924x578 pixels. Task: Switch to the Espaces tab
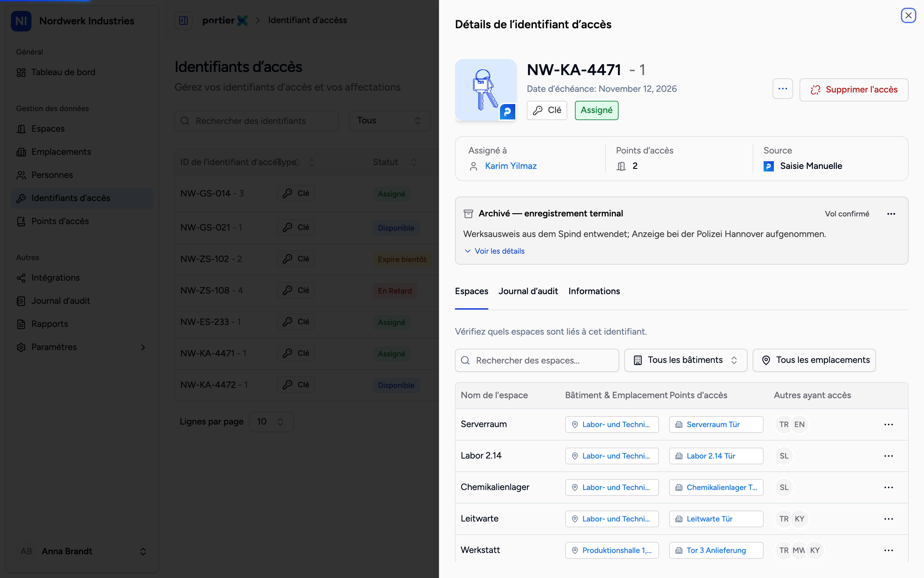(x=472, y=291)
